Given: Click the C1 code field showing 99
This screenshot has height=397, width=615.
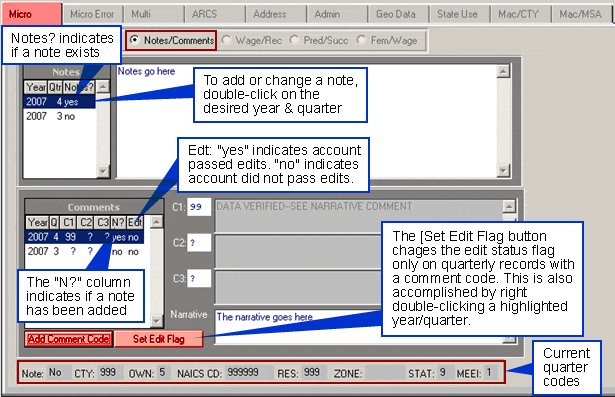Looking at the screenshot, I should (199, 207).
